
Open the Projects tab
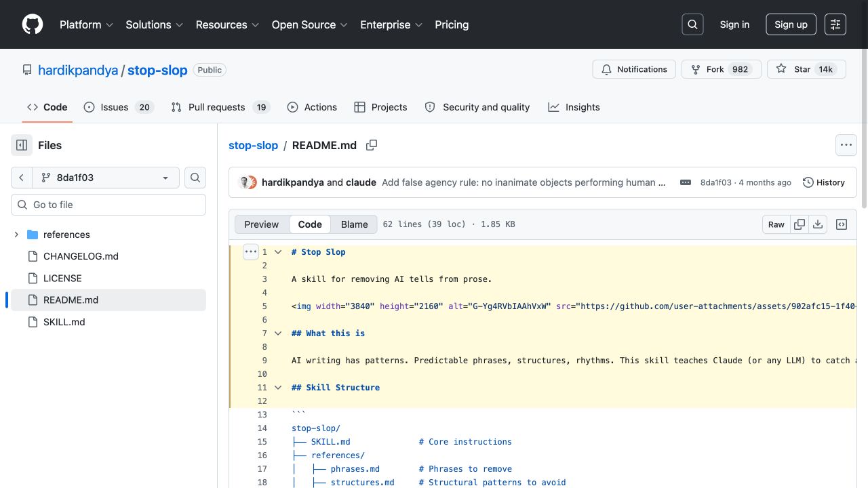pyautogui.click(x=380, y=107)
